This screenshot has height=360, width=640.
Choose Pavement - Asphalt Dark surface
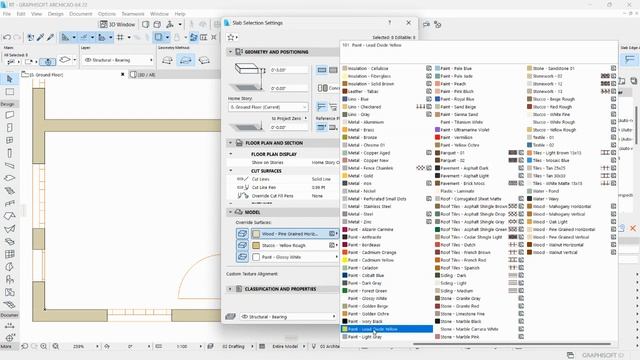480,168
